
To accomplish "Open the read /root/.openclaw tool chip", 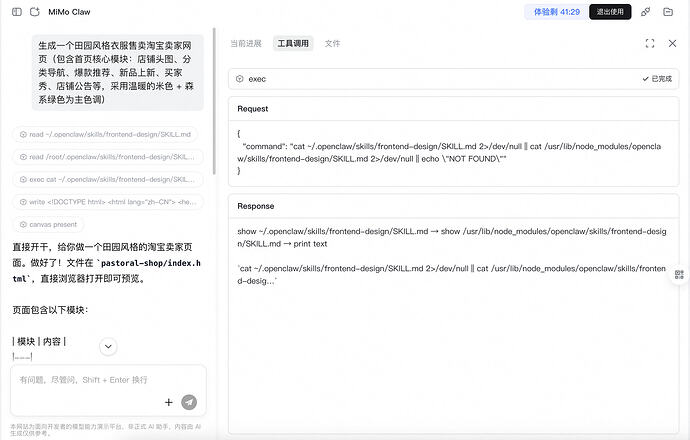I will click(108, 157).
